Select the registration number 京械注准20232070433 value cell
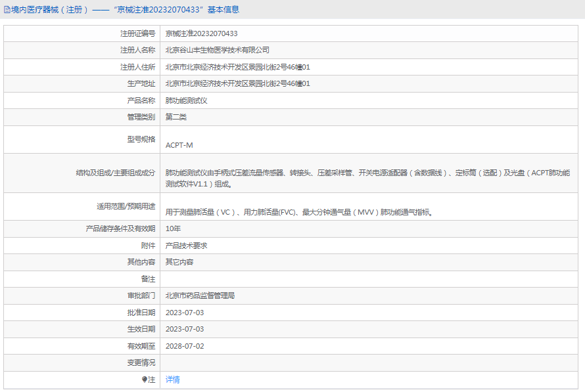 tap(201, 33)
